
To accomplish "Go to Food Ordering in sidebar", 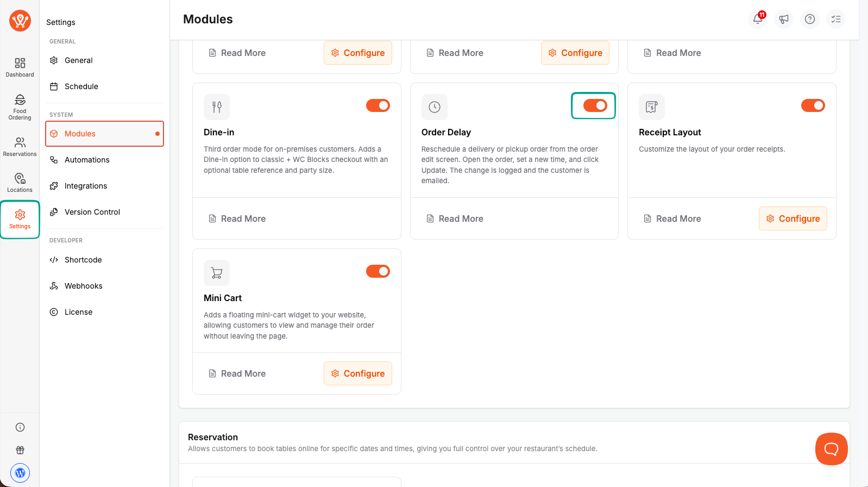I will click(20, 107).
